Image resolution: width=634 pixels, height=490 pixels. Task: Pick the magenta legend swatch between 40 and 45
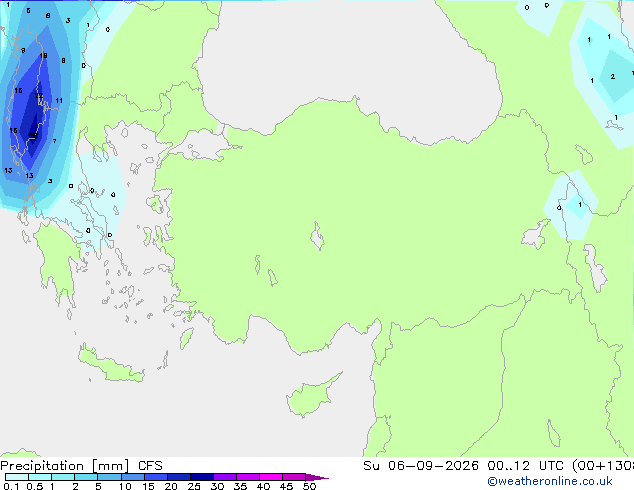(x=271, y=477)
